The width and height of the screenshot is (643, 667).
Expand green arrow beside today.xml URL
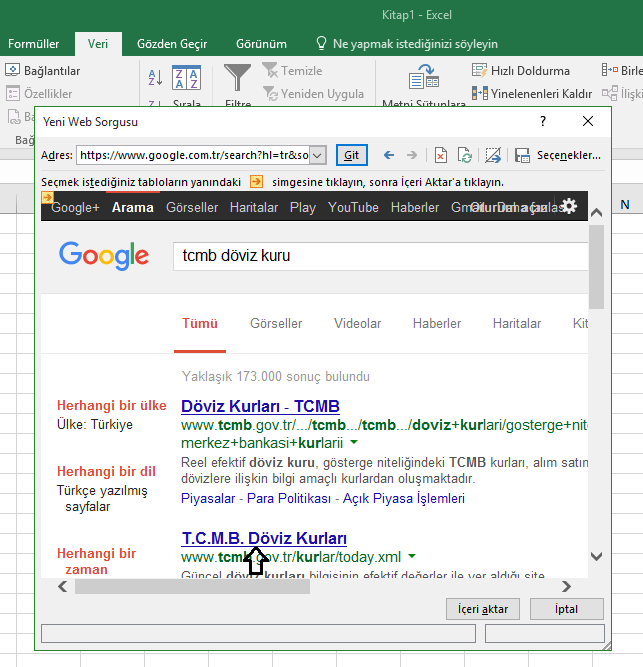click(x=411, y=557)
